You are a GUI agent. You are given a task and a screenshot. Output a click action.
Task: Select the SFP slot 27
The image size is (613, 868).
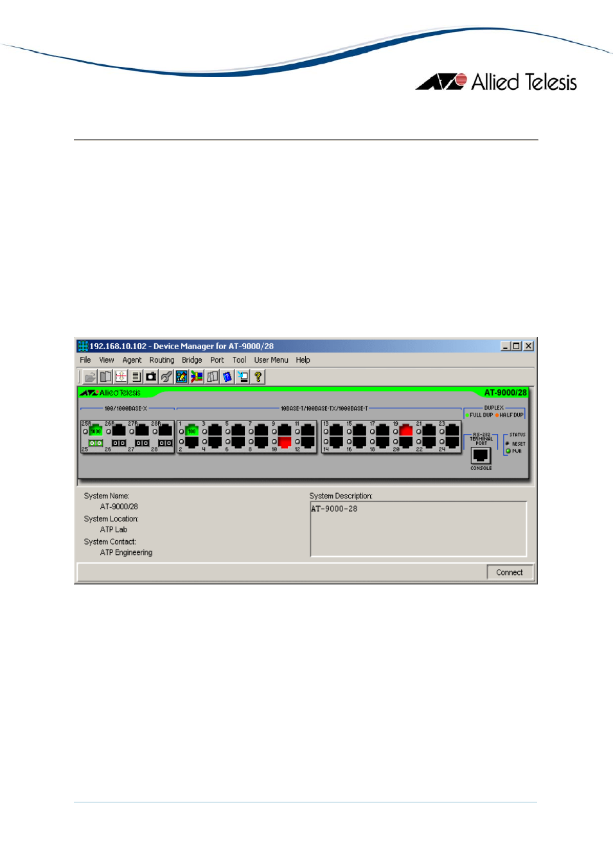[x=142, y=443]
